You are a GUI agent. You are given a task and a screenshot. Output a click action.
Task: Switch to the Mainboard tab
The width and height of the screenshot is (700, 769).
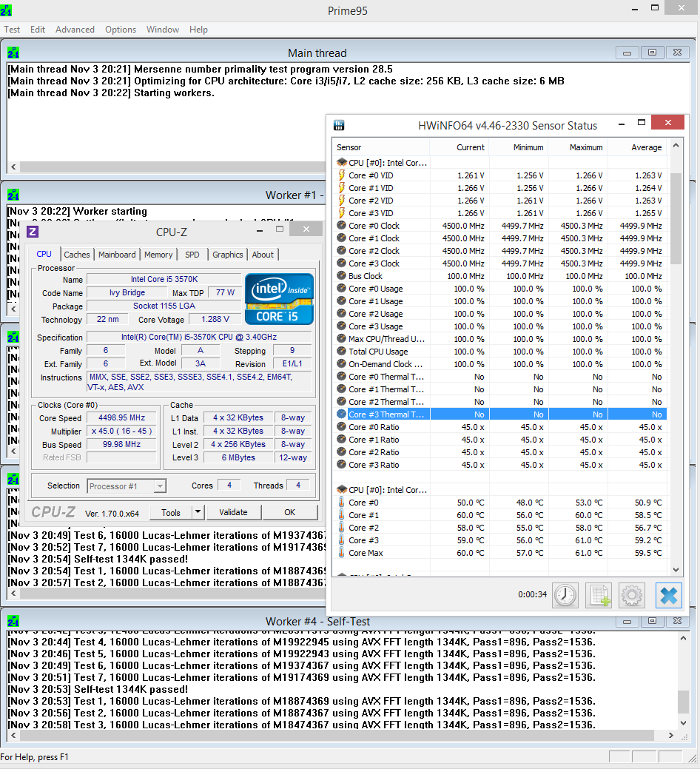click(117, 255)
